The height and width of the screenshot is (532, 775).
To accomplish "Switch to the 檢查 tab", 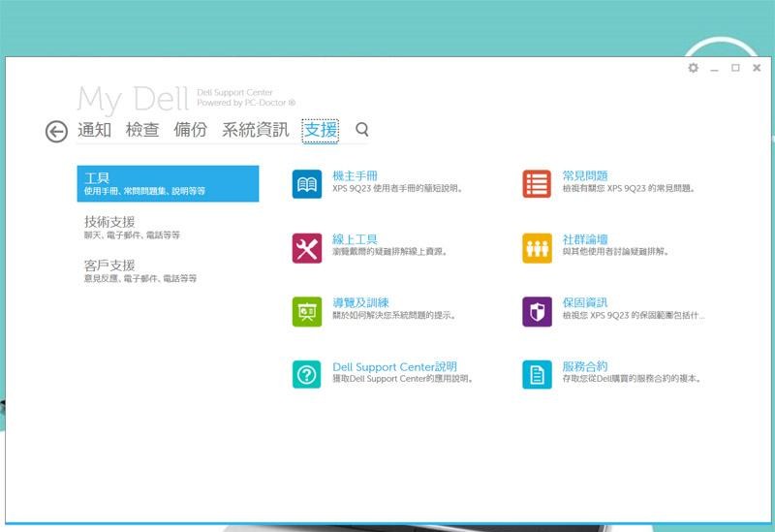I will pos(142,130).
